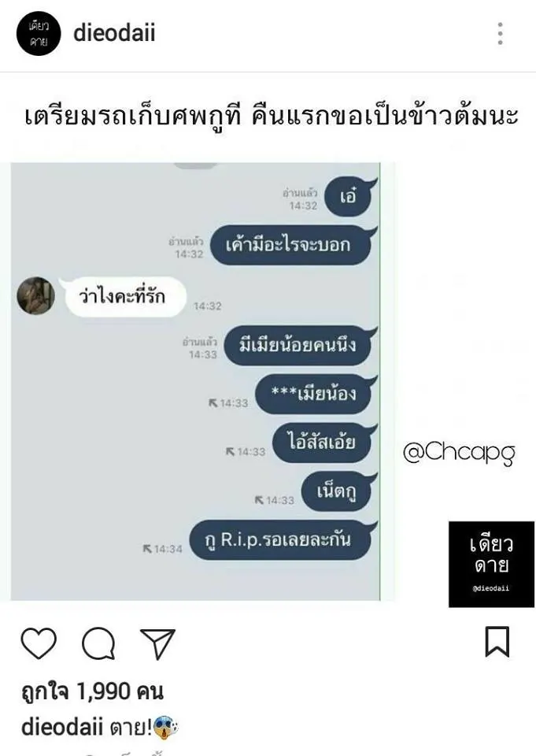Viewport: 536px width, 756px height.
Task: Tap the black เดียวดาย logo watermark
Action: pyautogui.click(x=492, y=564)
